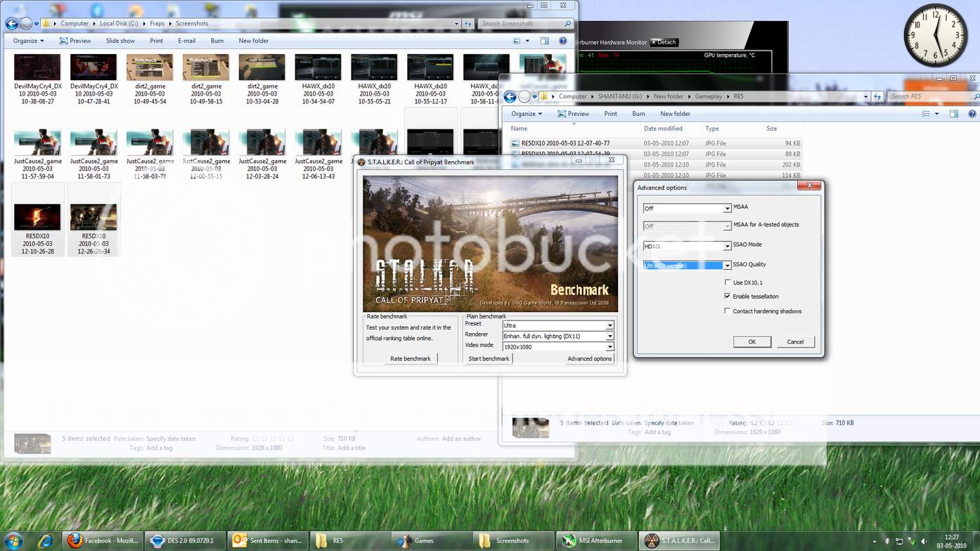Open SSAO Quality dropdown
This screenshot has width=980, height=551.
(x=728, y=266)
